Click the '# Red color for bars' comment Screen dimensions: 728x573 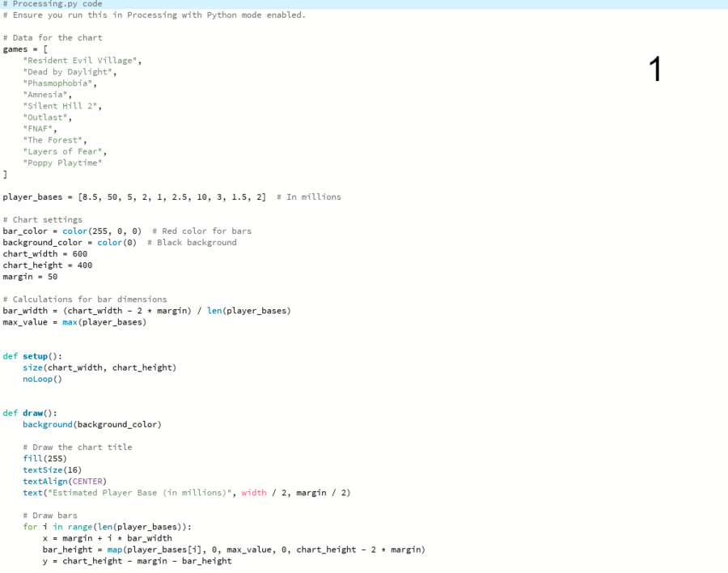(x=201, y=231)
